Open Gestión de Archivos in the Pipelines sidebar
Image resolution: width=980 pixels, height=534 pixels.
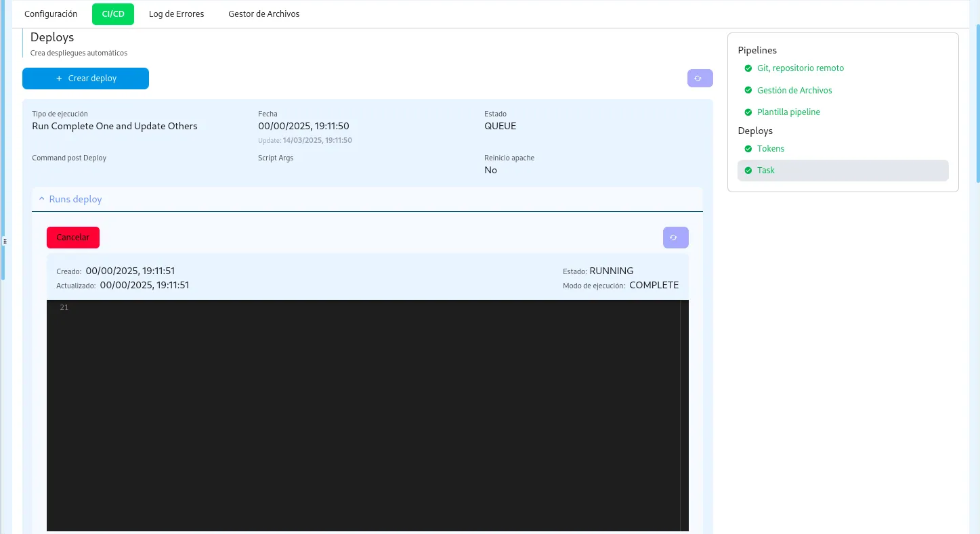794,90
